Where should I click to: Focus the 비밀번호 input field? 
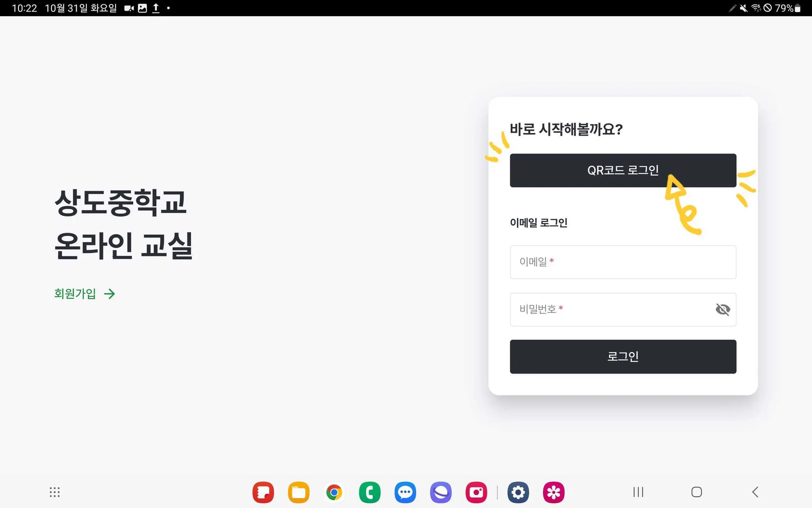(611, 309)
